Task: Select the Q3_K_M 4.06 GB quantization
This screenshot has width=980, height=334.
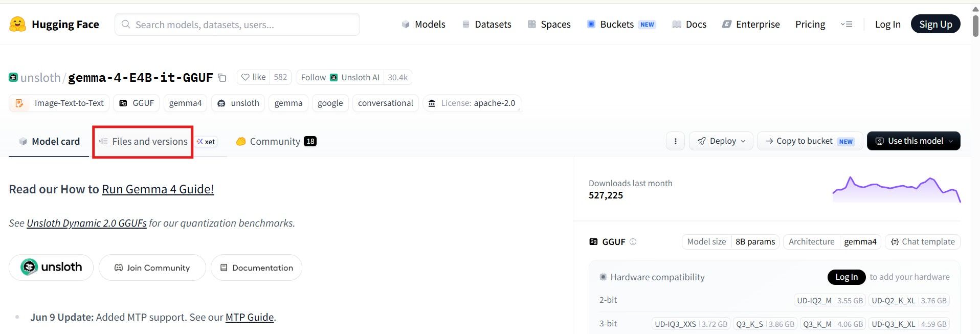Action: [x=833, y=324]
